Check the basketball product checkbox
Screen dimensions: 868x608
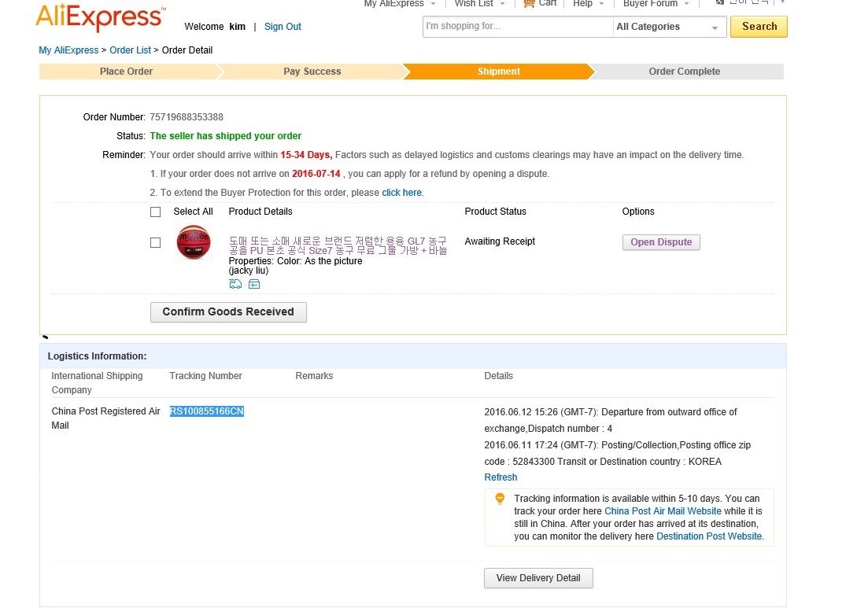pos(155,242)
